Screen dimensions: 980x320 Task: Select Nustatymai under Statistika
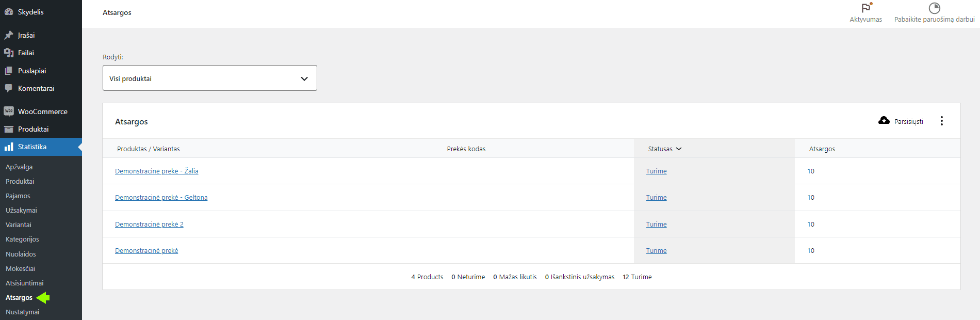(x=22, y=312)
